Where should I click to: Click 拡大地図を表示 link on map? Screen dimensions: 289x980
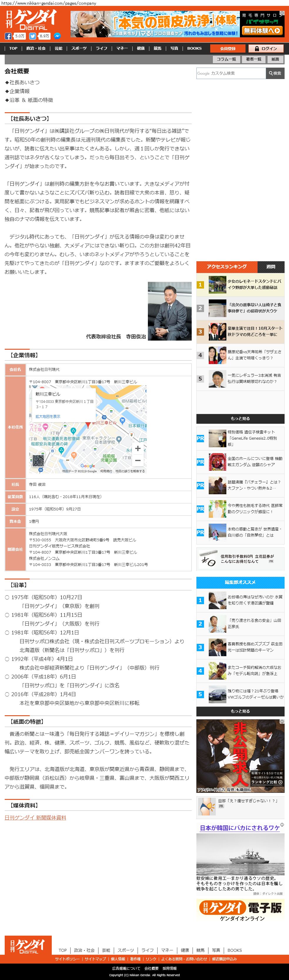[x=48, y=417]
